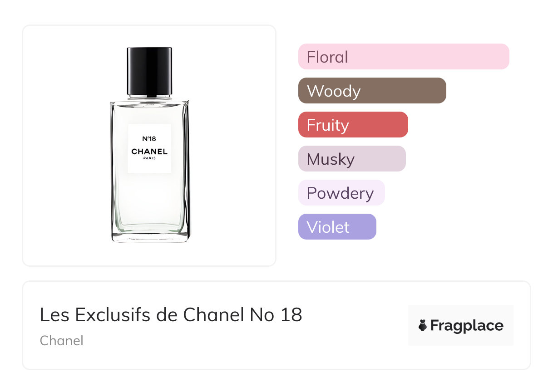Select the purple Violet accord bar
Image resolution: width=553 pixels, height=392 pixels.
[337, 227]
